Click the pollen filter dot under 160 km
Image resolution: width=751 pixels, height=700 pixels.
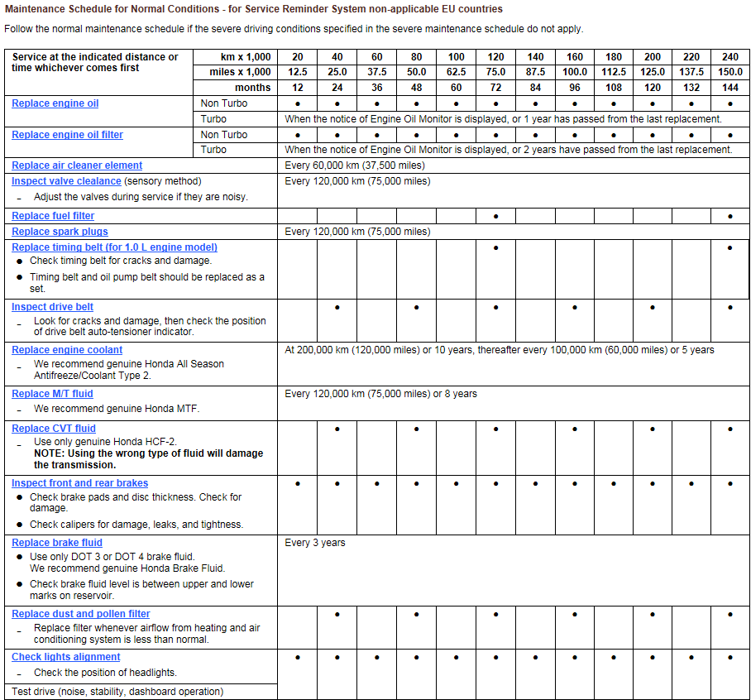(575, 615)
